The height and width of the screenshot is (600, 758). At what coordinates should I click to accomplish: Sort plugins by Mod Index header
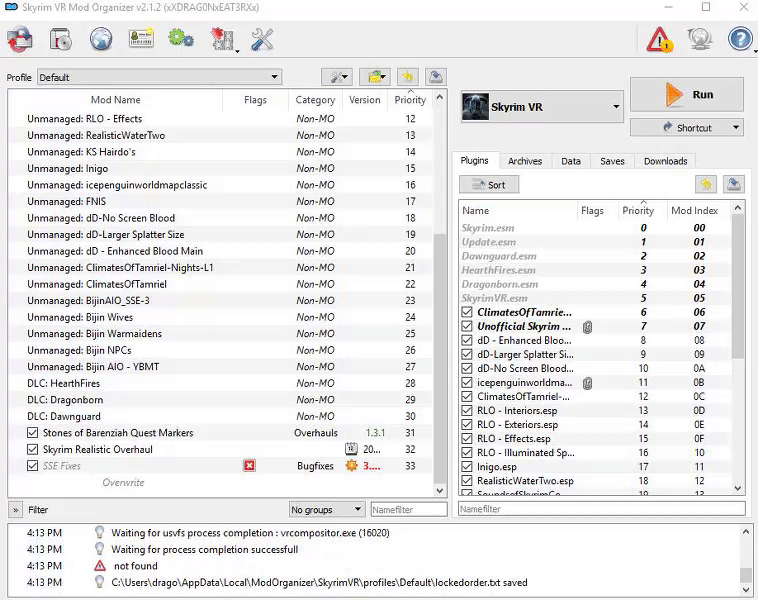coord(694,210)
